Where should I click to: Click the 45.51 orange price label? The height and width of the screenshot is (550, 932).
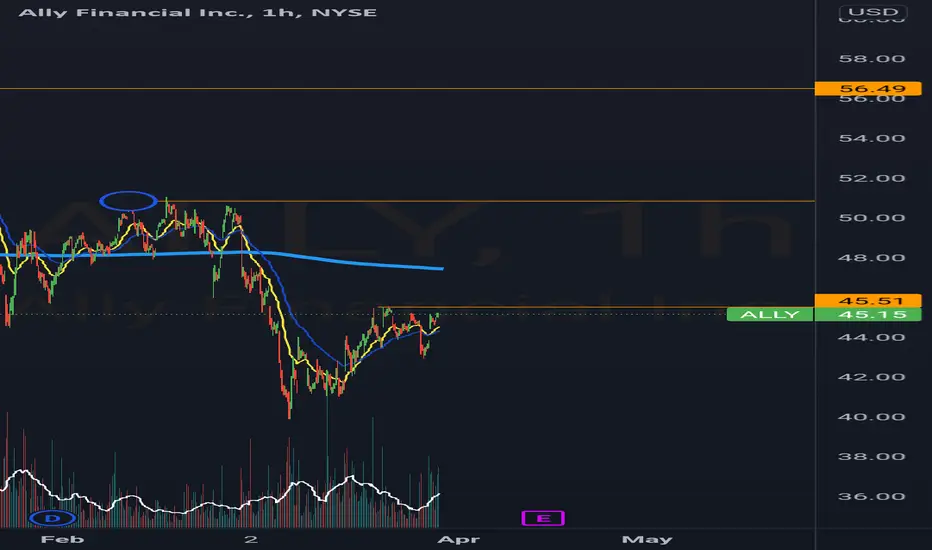pos(868,300)
